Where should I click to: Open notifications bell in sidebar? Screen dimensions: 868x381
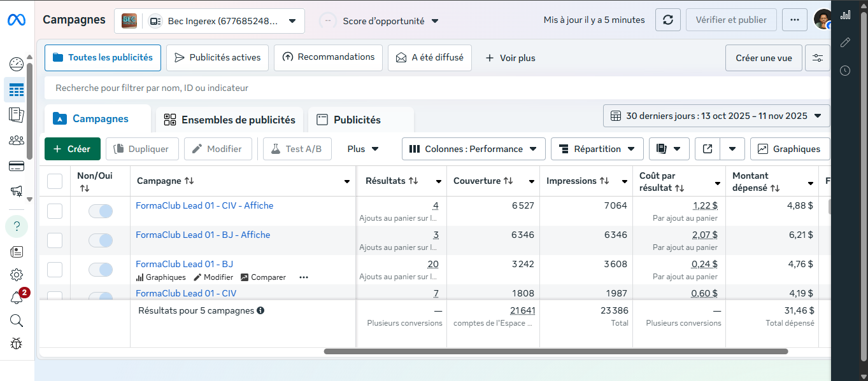pos(17,298)
